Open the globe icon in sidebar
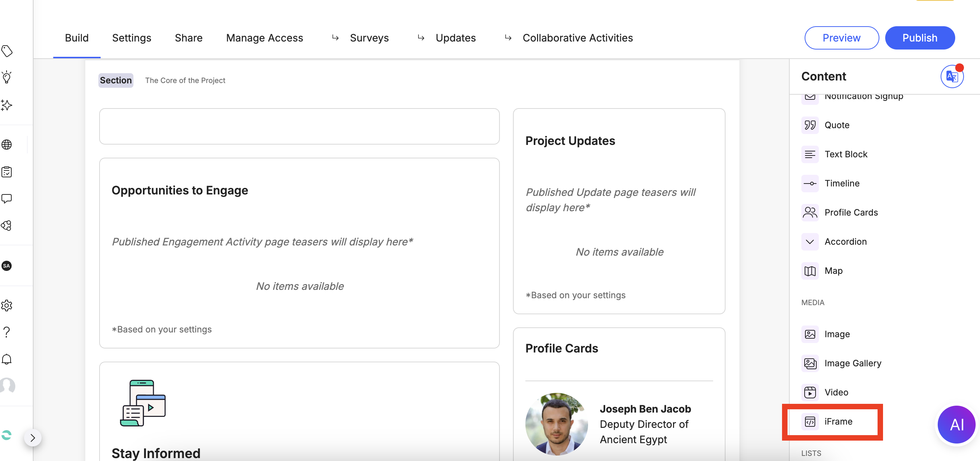This screenshot has width=980, height=461. tap(7, 145)
